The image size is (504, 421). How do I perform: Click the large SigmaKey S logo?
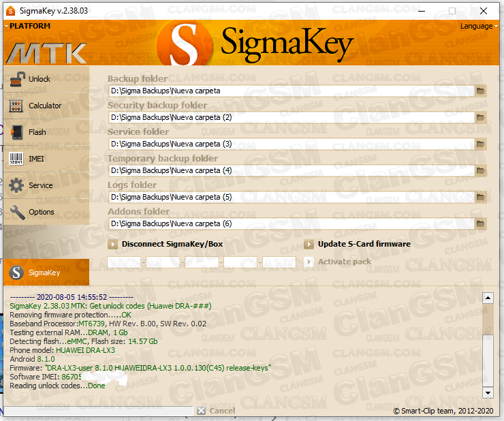(x=185, y=44)
